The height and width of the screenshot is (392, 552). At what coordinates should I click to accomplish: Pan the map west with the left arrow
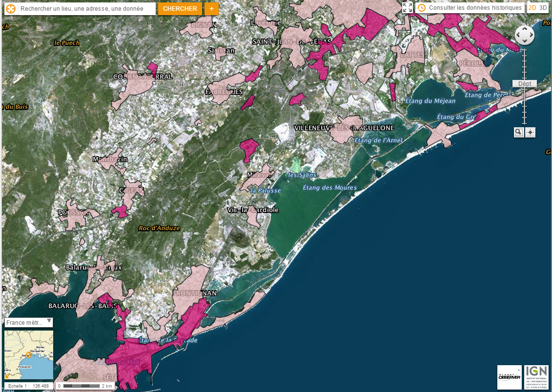[x=519, y=35]
